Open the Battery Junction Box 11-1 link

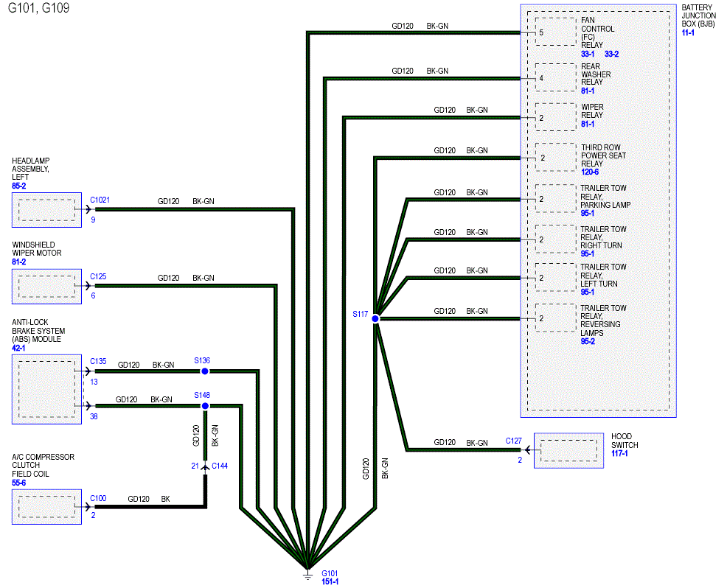tap(688, 32)
